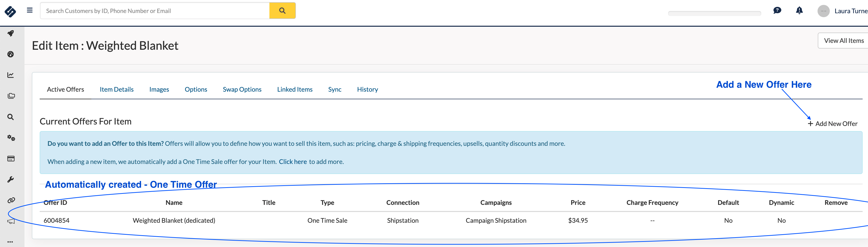Open the gears settings icon in sidebar
This screenshot has width=868, height=247.
[x=11, y=138]
